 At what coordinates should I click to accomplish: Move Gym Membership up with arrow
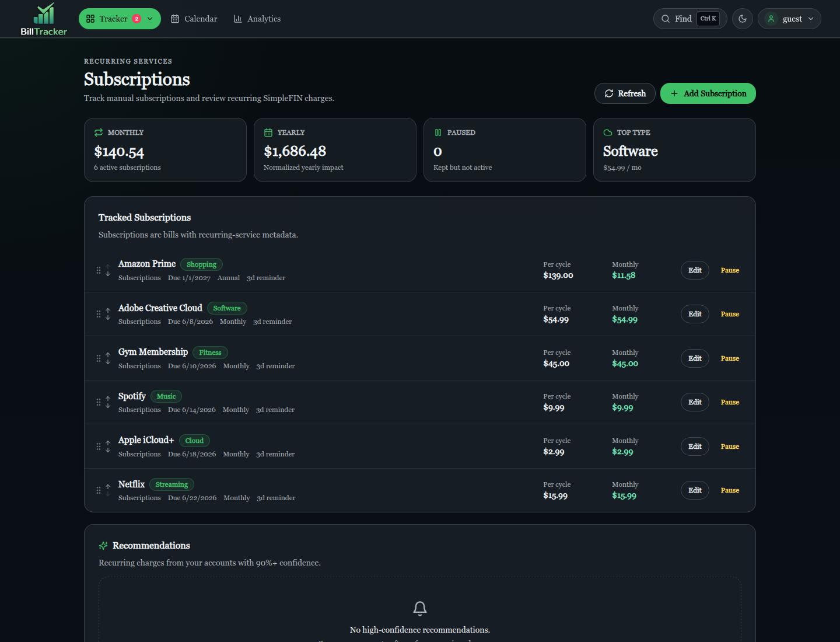click(x=108, y=355)
